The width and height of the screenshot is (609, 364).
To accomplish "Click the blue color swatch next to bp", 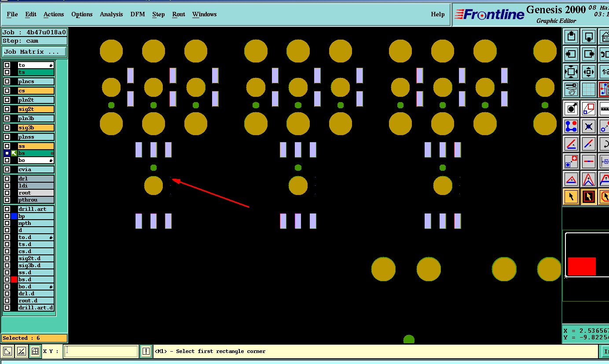I will coord(14,216).
